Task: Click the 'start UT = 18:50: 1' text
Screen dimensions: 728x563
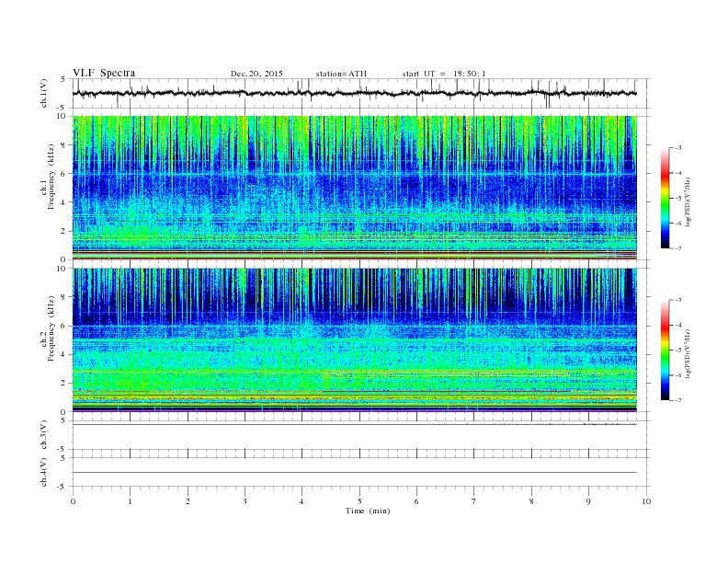Action: (444, 74)
